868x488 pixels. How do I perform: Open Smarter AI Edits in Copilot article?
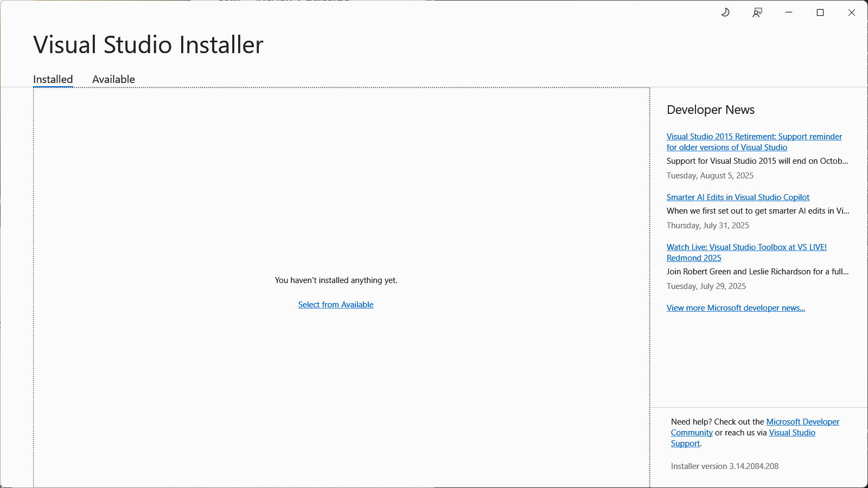coord(738,197)
